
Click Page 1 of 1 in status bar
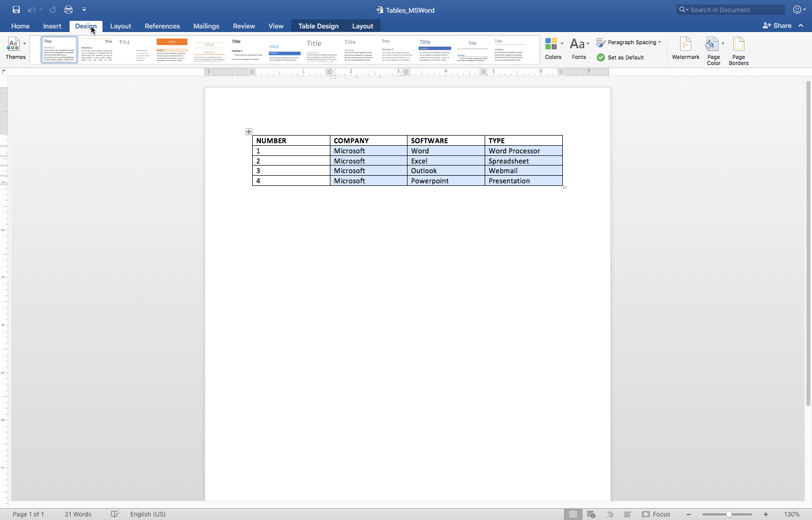click(28, 514)
